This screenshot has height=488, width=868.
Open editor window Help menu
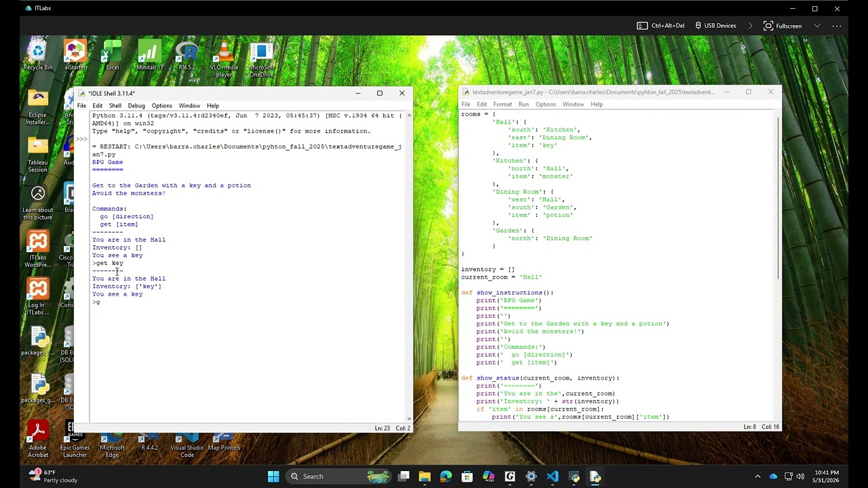[x=597, y=104]
